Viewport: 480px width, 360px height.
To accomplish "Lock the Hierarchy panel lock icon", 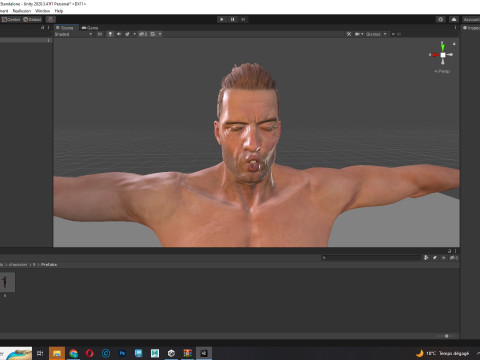I will 42,27.
